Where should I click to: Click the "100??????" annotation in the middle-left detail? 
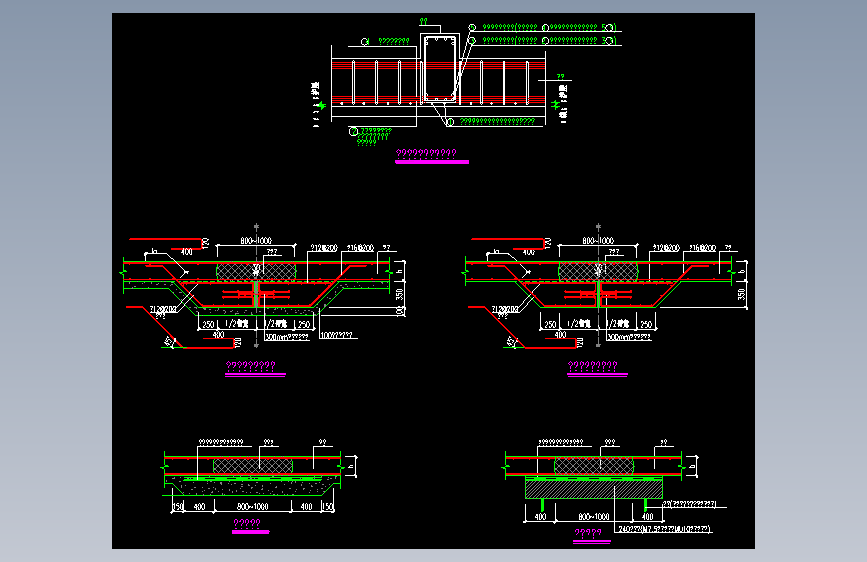point(337,335)
